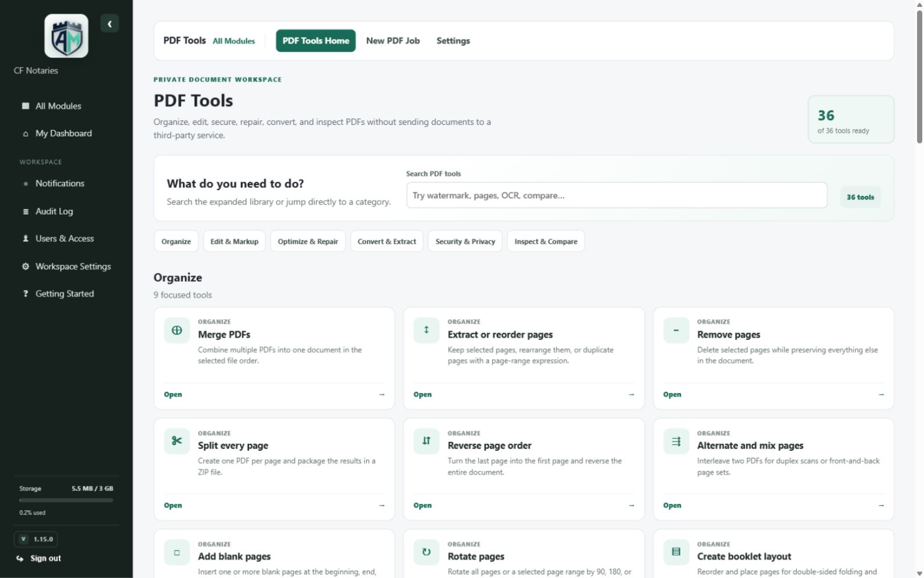Click the Workspace Settings gear icon
This screenshot has width=924, height=578.
pyautogui.click(x=26, y=267)
